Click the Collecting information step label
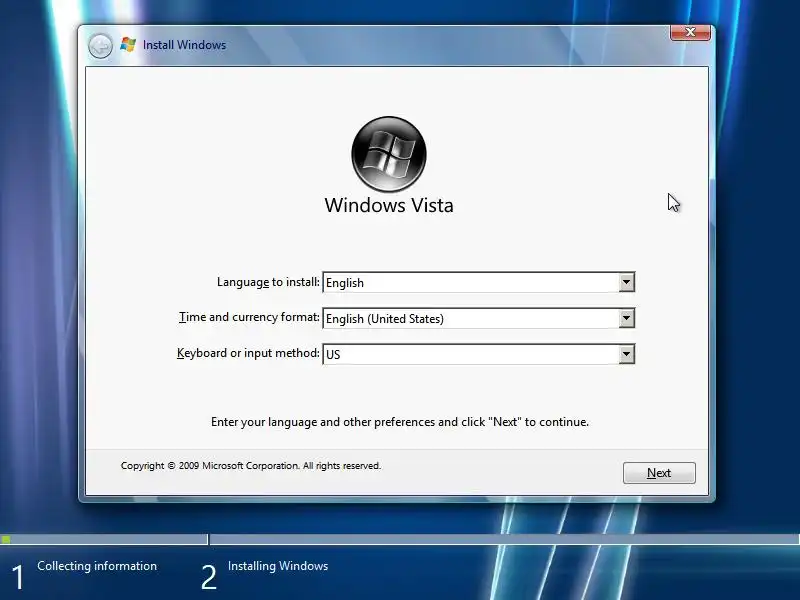This screenshot has height=600, width=800. pyautogui.click(x=97, y=566)
